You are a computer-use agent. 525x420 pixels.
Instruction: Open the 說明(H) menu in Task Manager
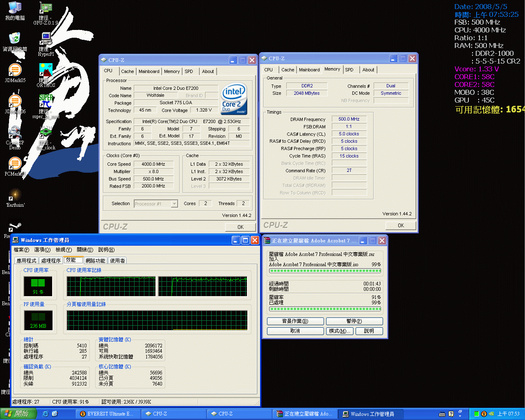coord(106,250)
